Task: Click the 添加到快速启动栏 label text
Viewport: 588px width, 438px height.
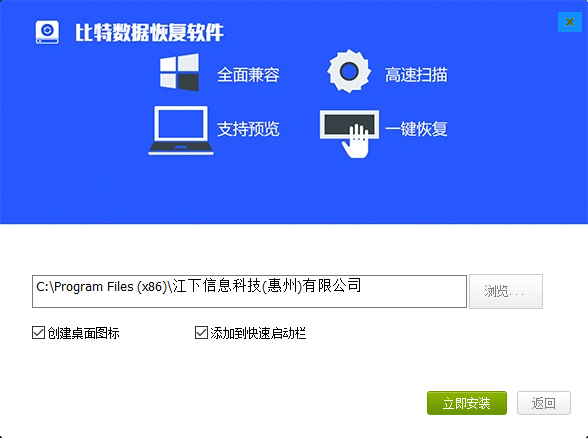Action: (258, 333)
